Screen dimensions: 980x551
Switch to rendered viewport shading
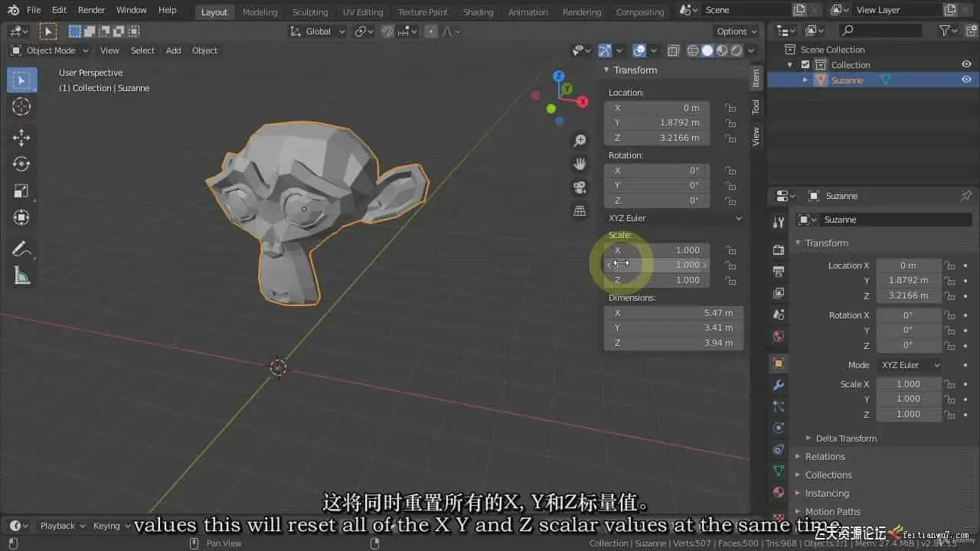[x=737, y=51]
